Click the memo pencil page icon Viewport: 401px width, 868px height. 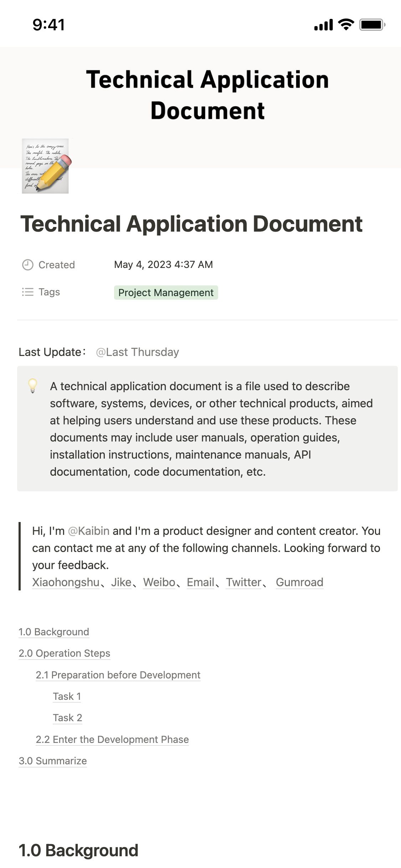(x=45, y=166)
